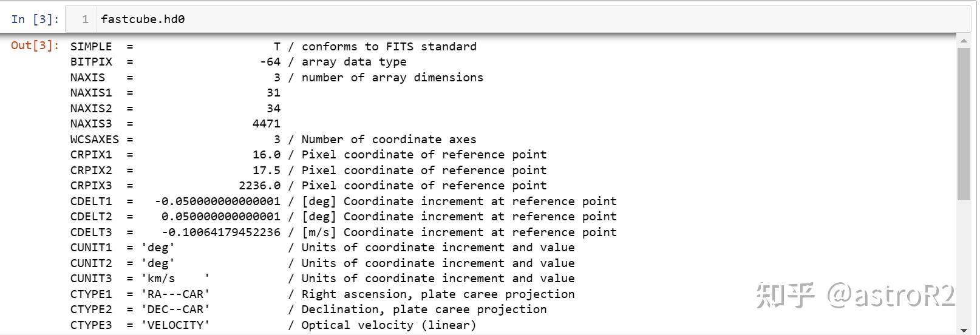Select the In [3] cell prompt
The height and width of the screenshot is (335, 980).
tap(35, 19)
